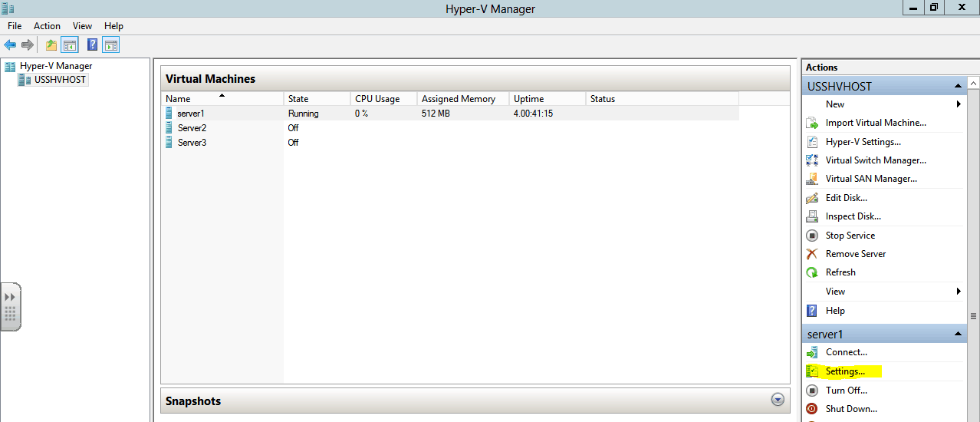This screenshot has width=980, height=422.
Task: Open the File menu
Action: point(15,26)
